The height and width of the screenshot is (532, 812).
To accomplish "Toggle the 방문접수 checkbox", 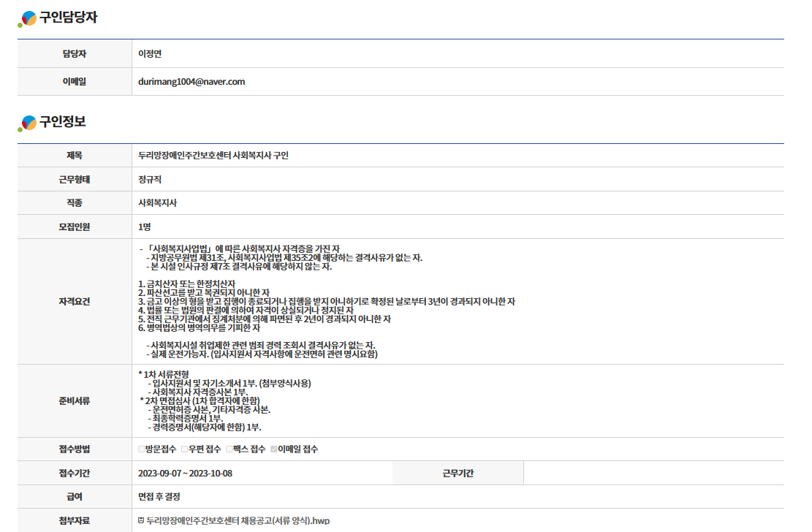I will tap(142, 449).
